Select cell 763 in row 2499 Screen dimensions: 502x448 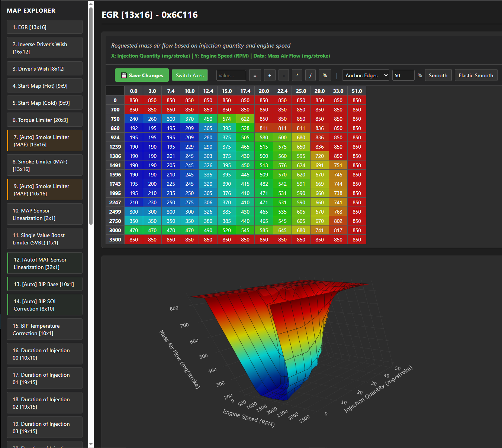(x=338, y=212)
